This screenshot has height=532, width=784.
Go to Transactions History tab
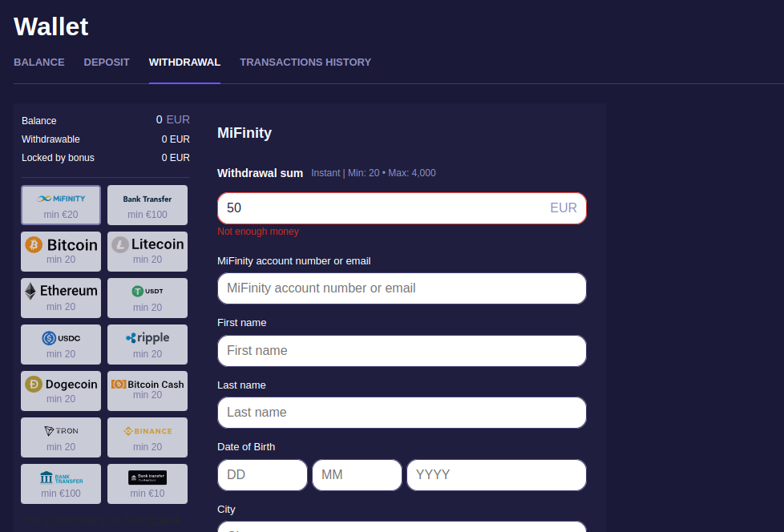(305, 62)
